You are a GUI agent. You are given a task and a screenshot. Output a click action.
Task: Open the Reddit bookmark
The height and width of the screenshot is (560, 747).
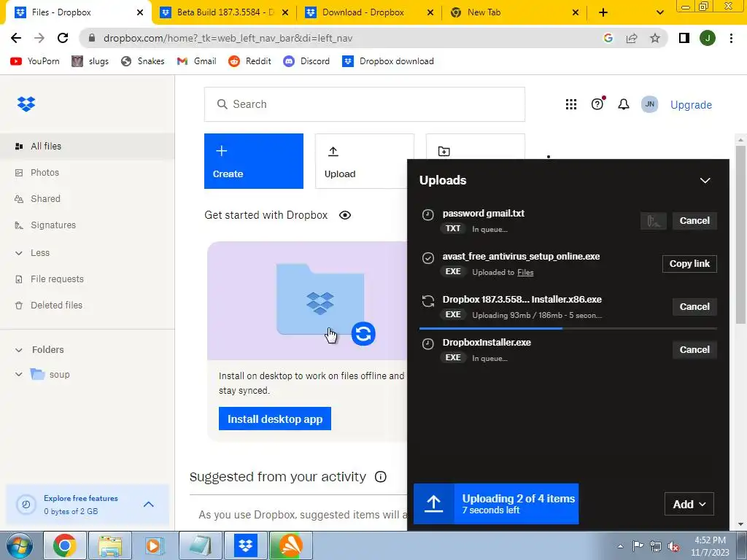tap(249, 61)
